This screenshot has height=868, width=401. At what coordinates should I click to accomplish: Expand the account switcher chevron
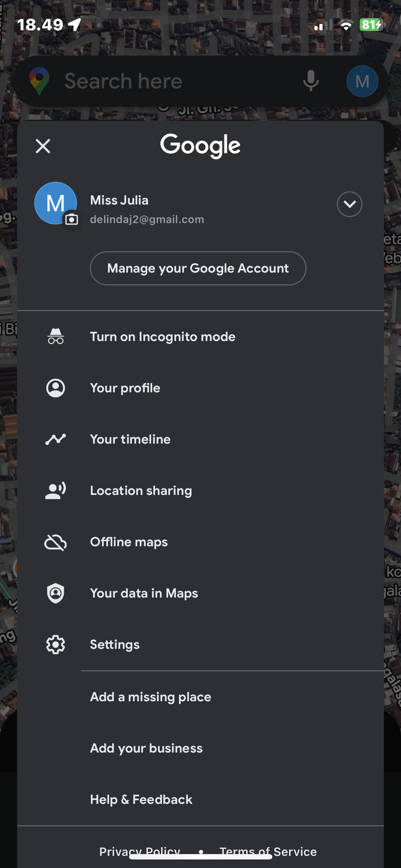click(349, 204)
